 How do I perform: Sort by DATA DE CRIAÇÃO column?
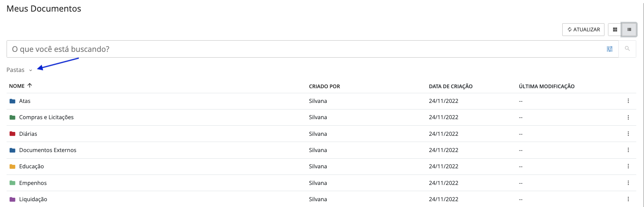(x=450, y=86)
